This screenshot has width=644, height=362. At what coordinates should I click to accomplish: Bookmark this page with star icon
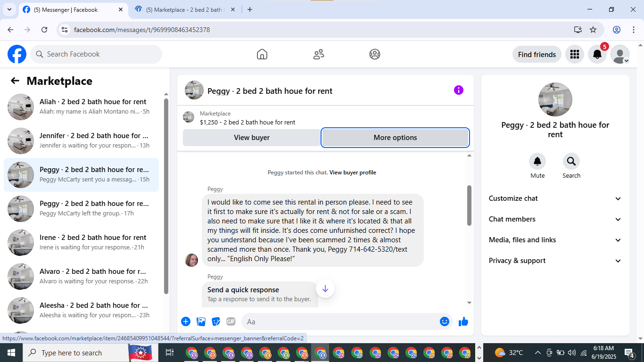pyautogui.click(x=593, y=30)
